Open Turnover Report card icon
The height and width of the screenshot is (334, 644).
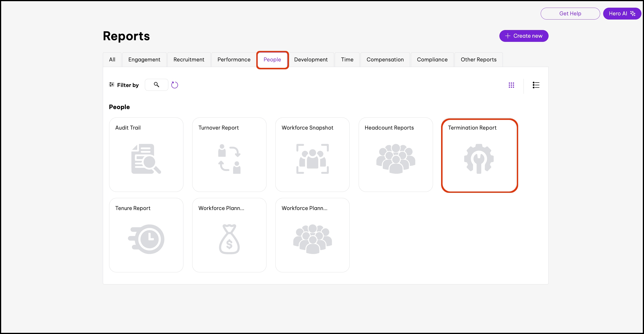pos(229,159)
